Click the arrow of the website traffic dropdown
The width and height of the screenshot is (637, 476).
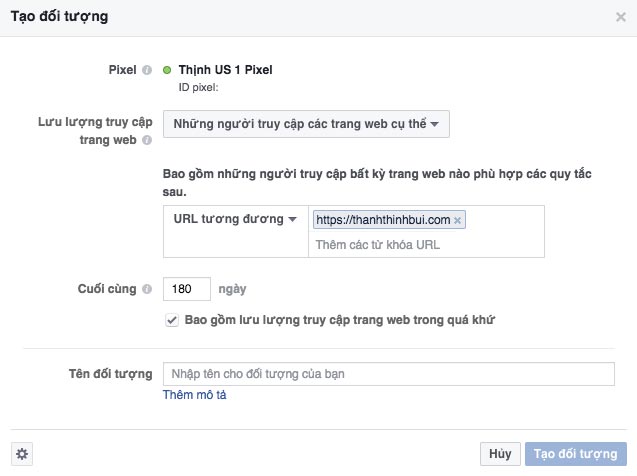435,124
